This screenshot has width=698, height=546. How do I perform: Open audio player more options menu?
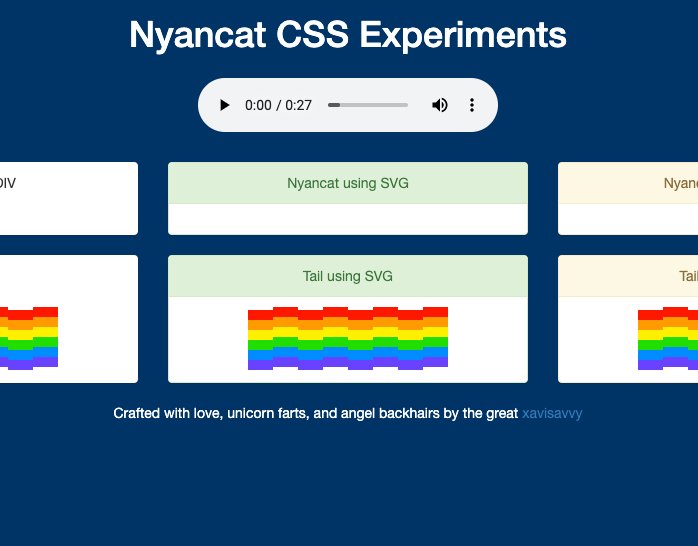coord(472,105)
